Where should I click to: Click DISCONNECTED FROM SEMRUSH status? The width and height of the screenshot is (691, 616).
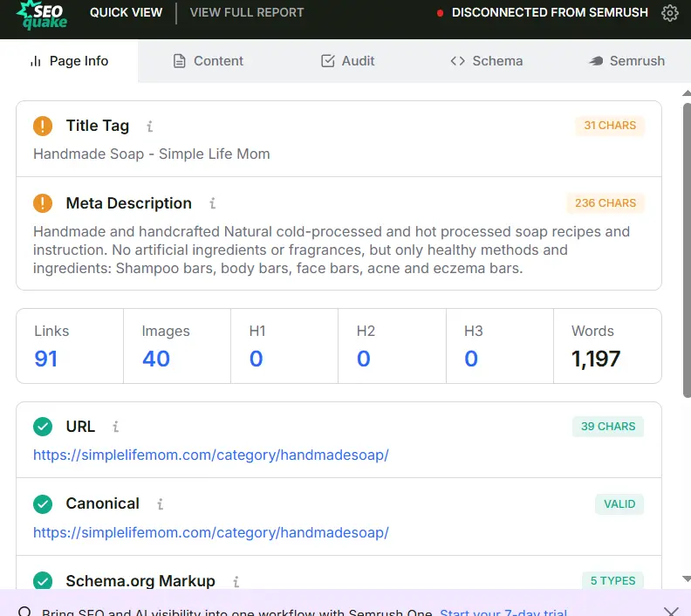click(x=550, y=12)
